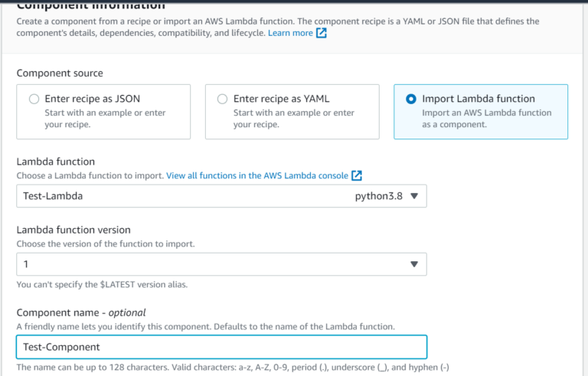Click the Test-Lambda selection box
Viewport: 588px width, 376px height.
coord(184,196)
